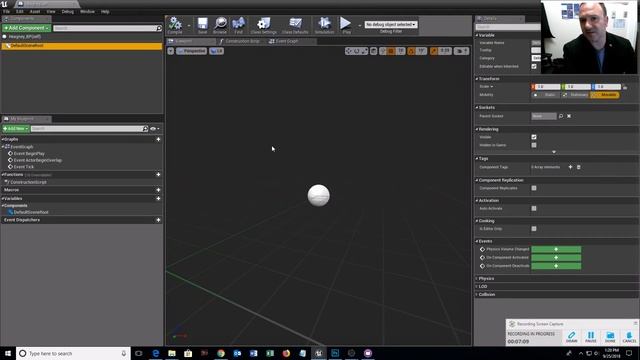Screen dimensions: 640x360
Task: Change Perspective view mode
Action: point(191,51)
